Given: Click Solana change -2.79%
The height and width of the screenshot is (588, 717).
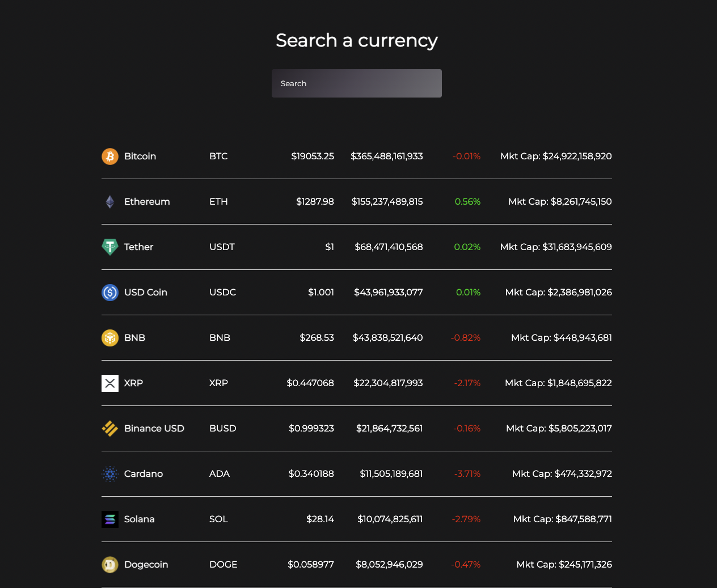Looking at the screenshot, I should [x=466, y=519].
